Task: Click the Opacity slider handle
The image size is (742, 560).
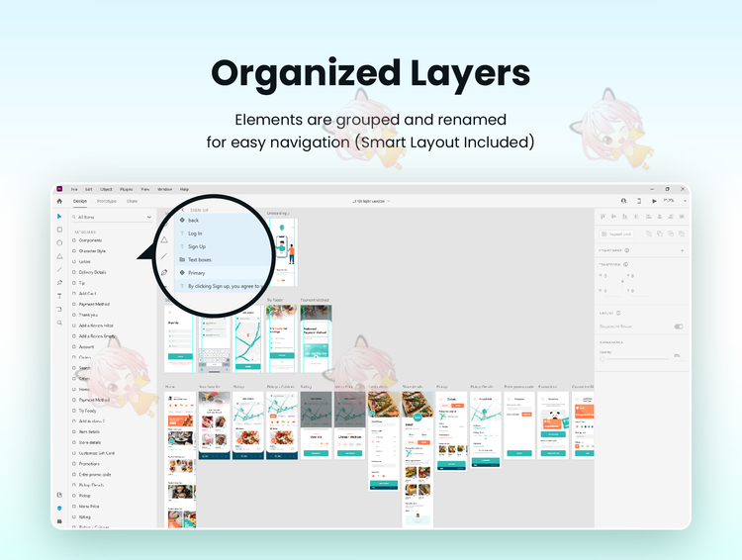Action: point(602,357)
